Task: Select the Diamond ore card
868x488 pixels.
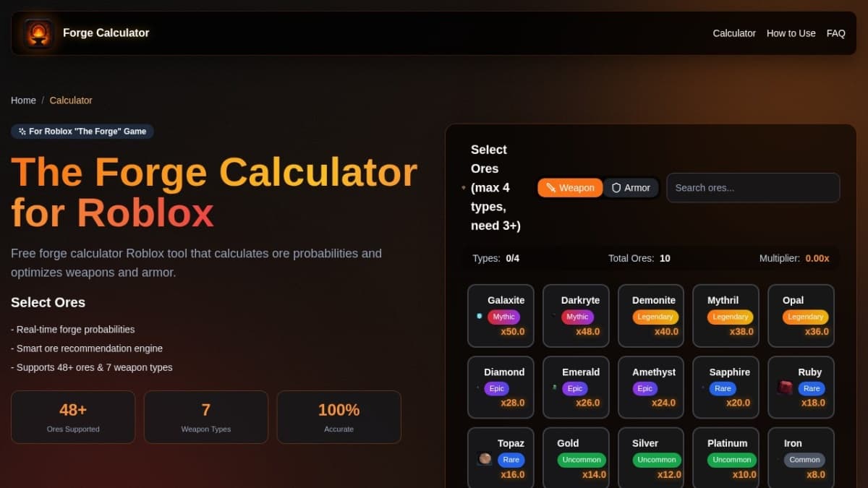Action: 501,387
